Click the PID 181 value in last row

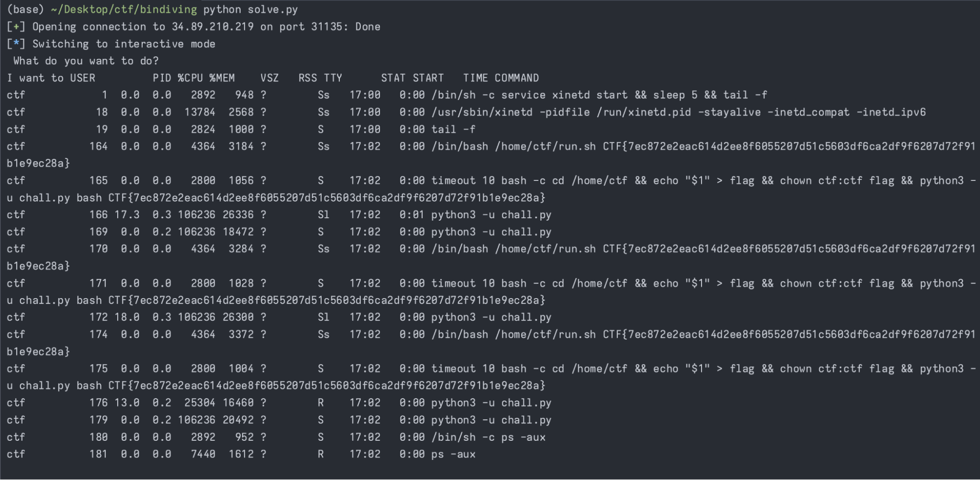tap(98, 454)
